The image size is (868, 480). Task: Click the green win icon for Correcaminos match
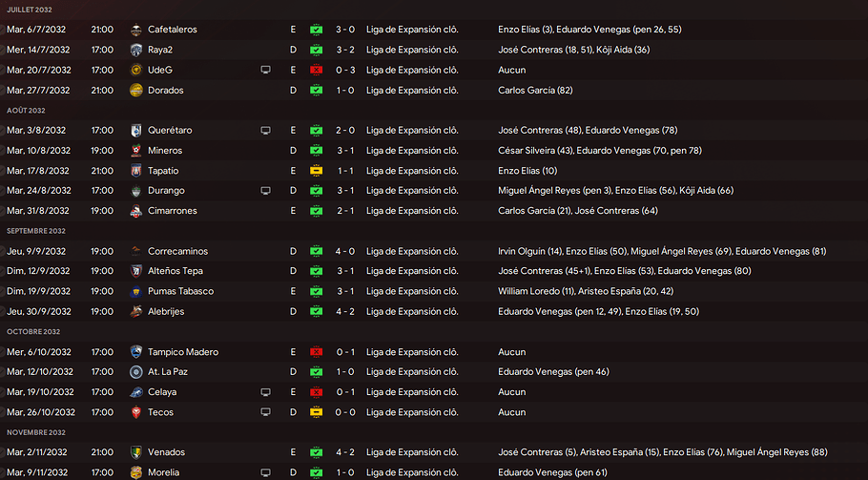[x=317, y=251]
